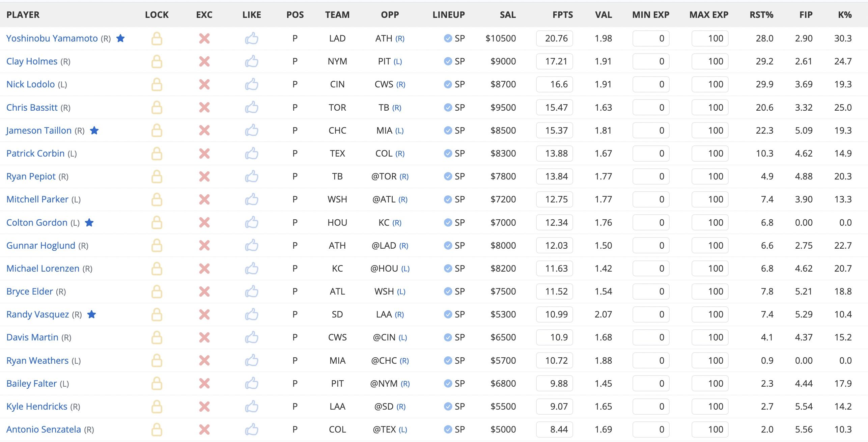
Task: Click star icon next to Jameson Taillon
Action: click(94, 130)
